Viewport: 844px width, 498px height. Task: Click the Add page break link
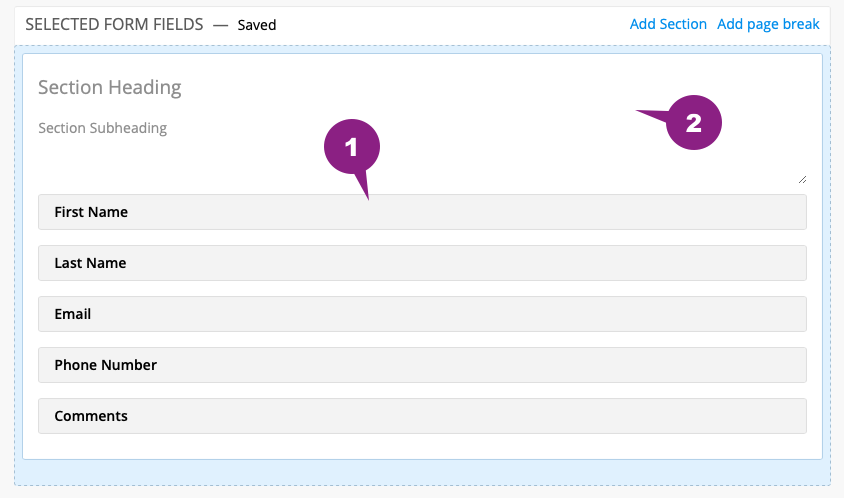[x=768, y=24]
